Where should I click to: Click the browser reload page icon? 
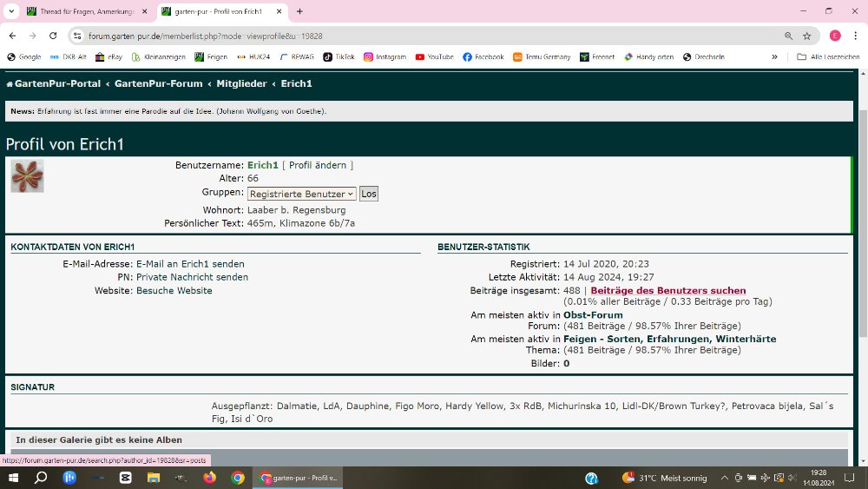[53, 36]
